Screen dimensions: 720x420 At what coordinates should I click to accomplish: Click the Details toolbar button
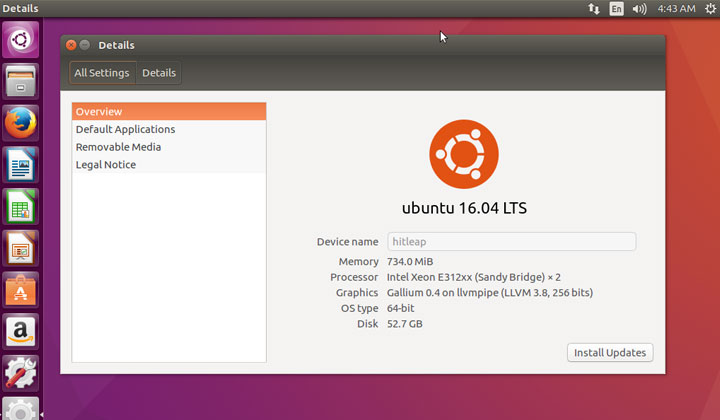158,73
